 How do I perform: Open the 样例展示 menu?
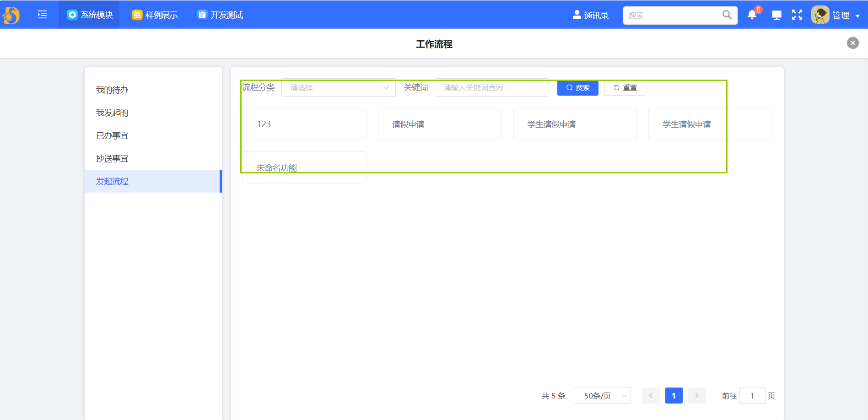pos(155,15)
